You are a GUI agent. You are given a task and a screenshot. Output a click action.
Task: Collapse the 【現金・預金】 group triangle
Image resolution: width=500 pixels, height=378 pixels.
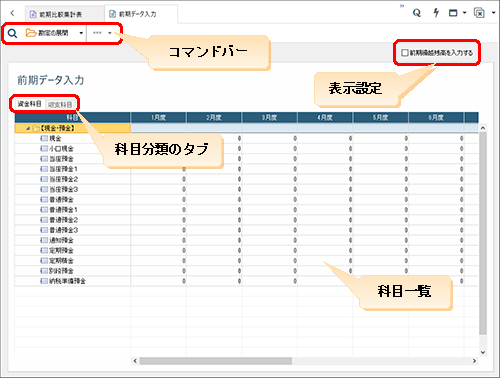coord(28,128)
